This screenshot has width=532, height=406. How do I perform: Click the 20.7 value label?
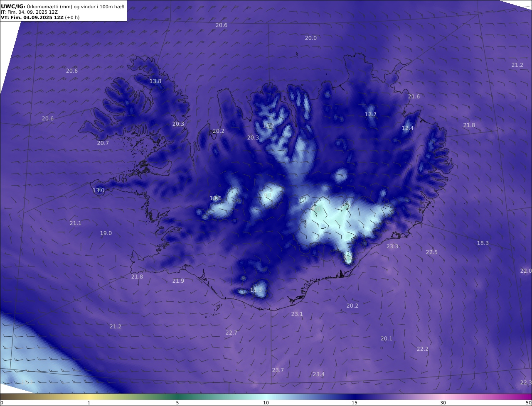103,143
